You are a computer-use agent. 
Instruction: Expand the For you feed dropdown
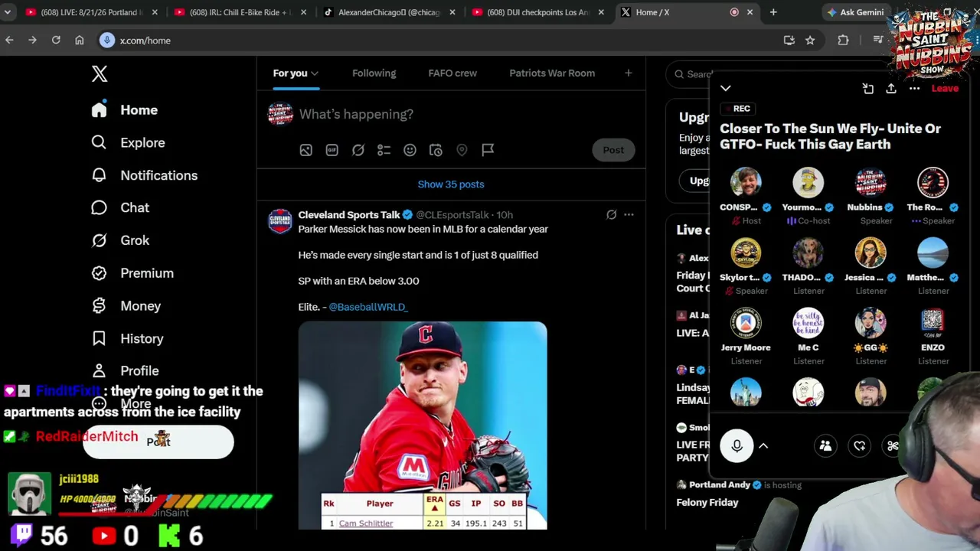click(x=315, y=73)
